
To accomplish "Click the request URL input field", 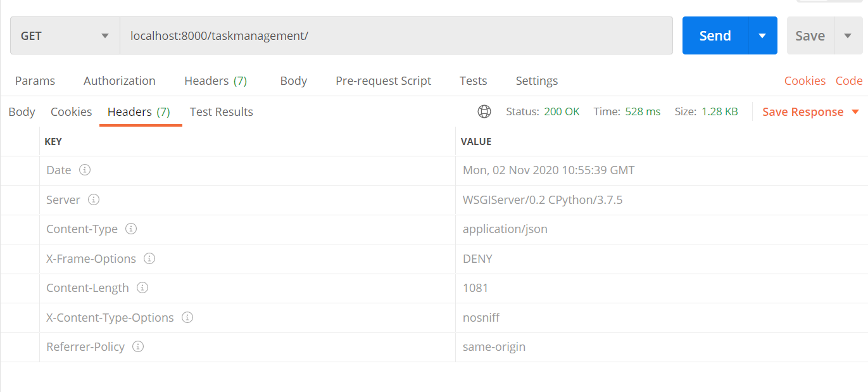I will pyautogui.click(x=396, y=36).
